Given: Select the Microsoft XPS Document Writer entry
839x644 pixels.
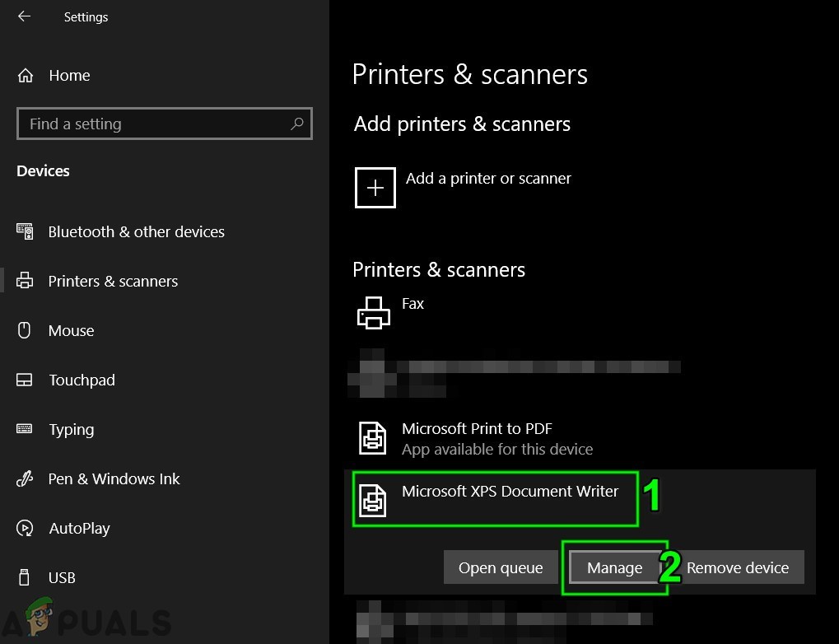Looking at the screenshot, I should [x=496, y=498].
